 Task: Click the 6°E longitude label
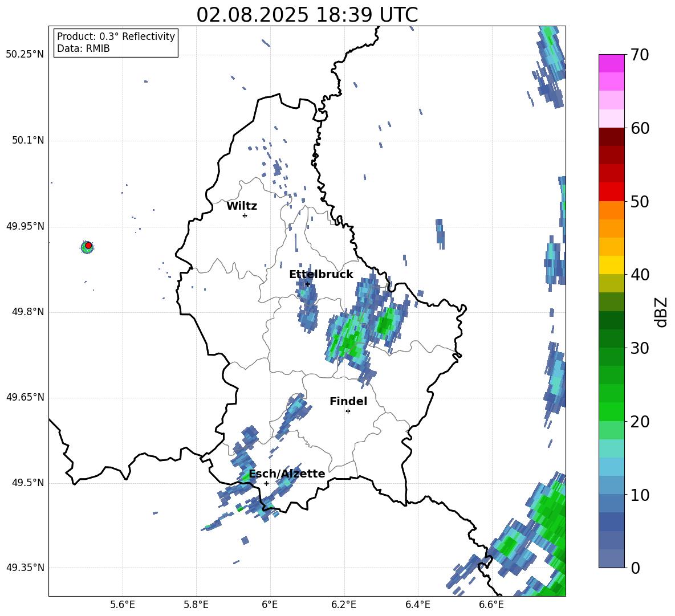coord(270,605)
